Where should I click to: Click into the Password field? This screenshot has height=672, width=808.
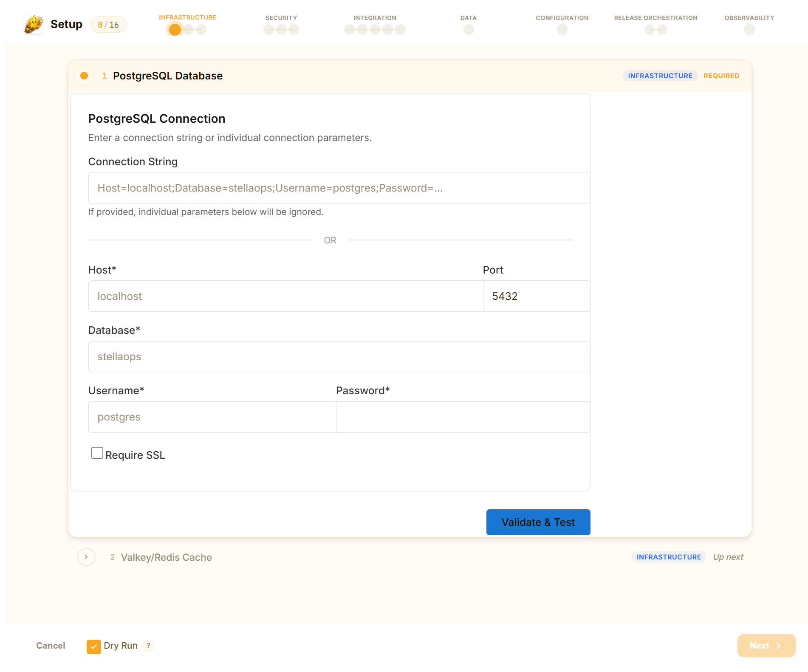coord(463,417)
